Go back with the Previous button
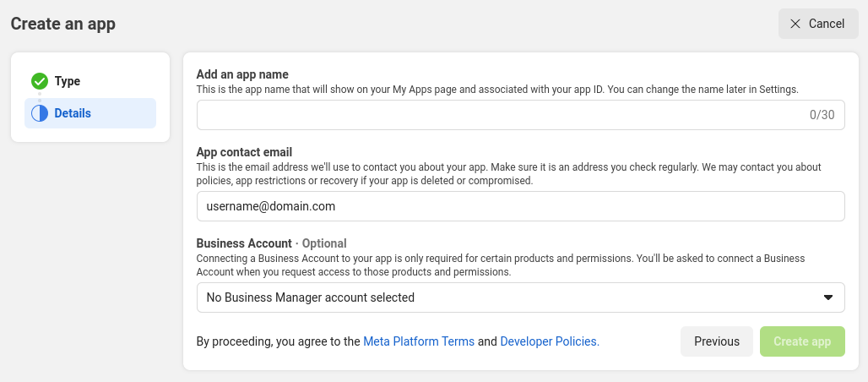The height and width of the screenshot is (382, 868). [716, 341]
